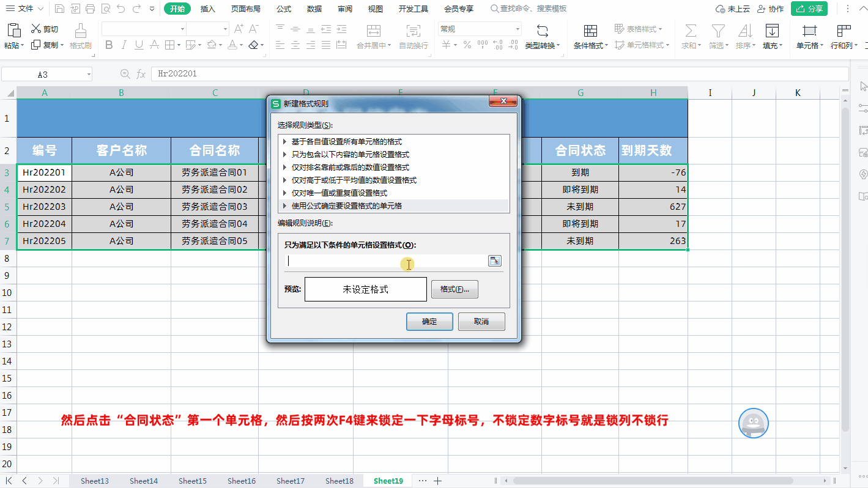Open the Cell Style (单元格样式) dropdown

tap(643, 45)
